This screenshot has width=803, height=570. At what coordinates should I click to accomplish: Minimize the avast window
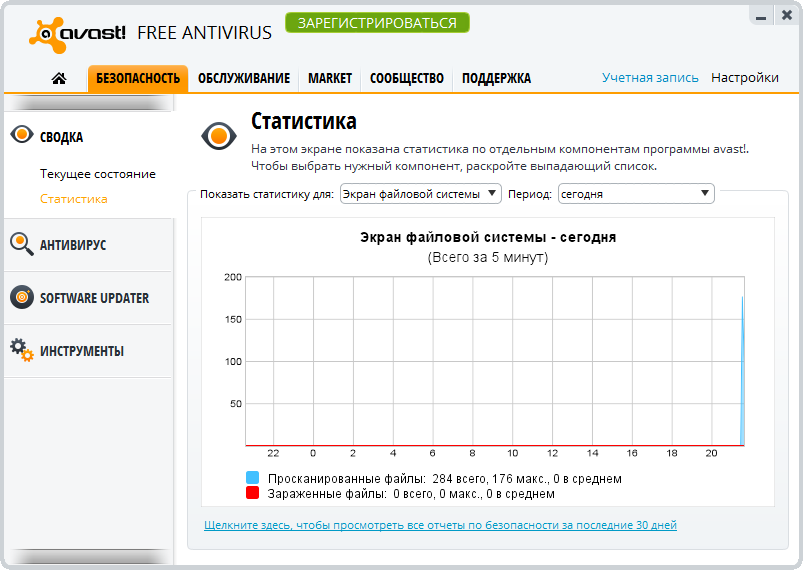(x=761, y=16)
